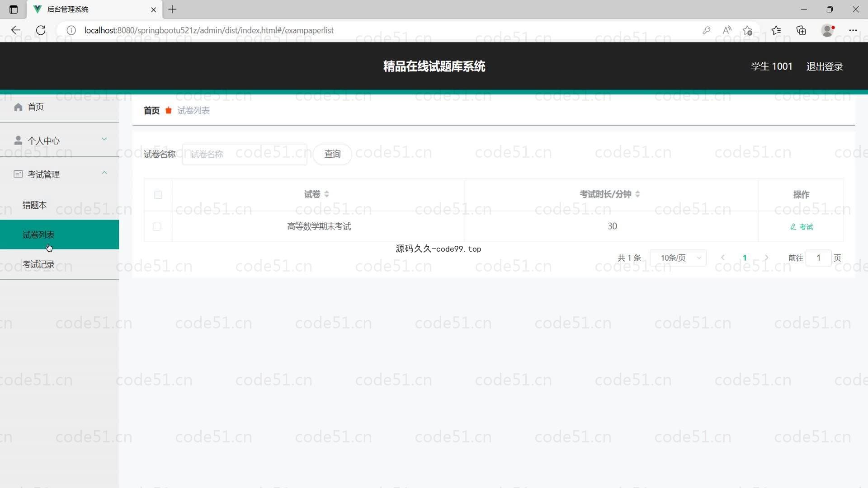The image size is (868, 488).
Task: Select all rows header checkbox
Action: click(x=158, y=195)
